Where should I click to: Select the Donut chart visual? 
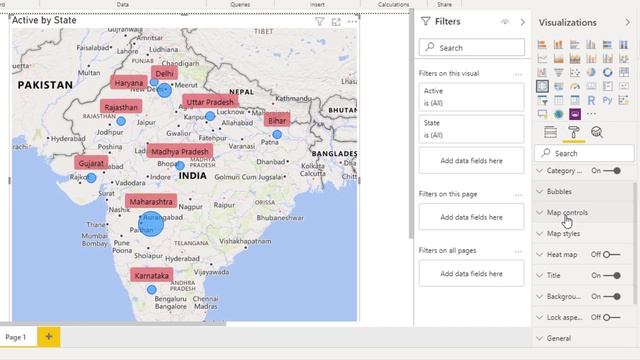point(607,73)
